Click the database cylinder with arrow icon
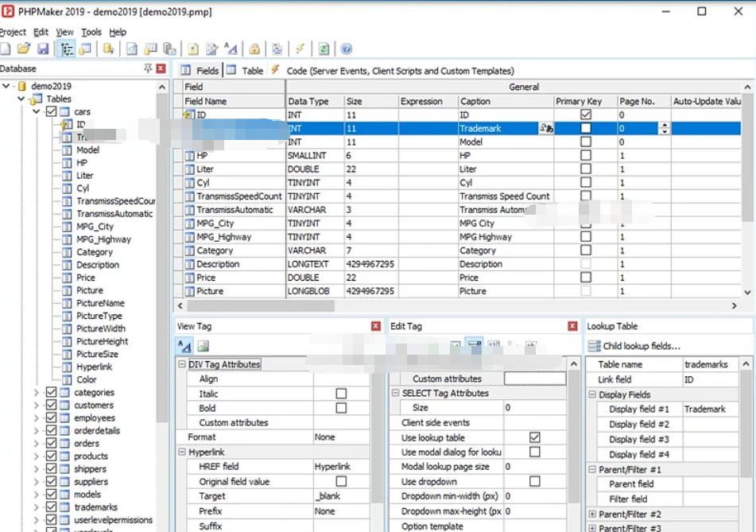The image size is (756, 532). pos(108,49)
